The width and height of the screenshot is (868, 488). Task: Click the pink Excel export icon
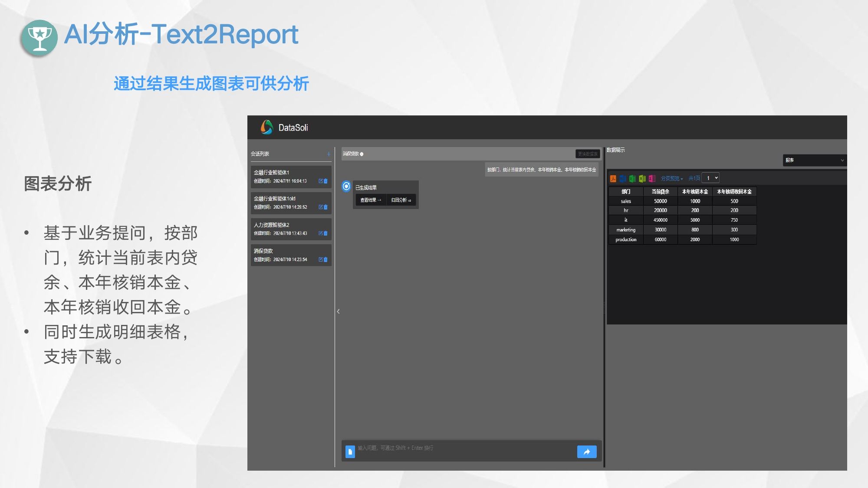click(x=651, y=179)
